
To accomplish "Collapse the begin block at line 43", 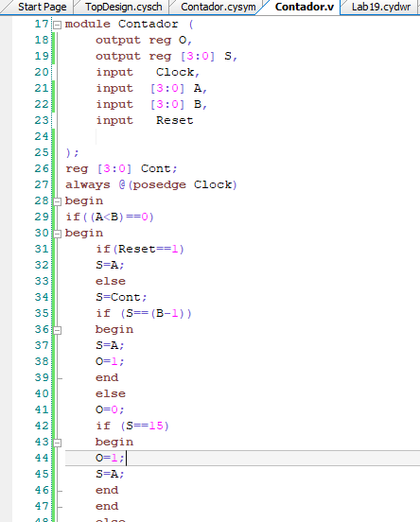I will [58, 443].
